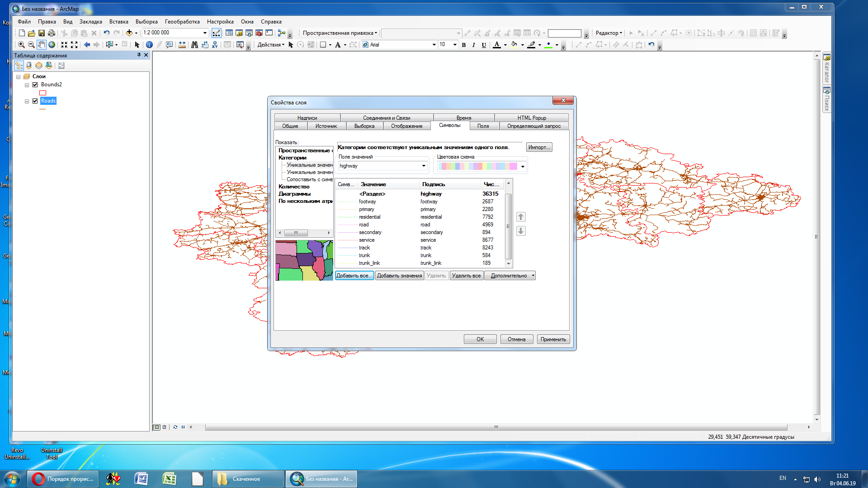Screen dimensions: 868x488
Task: Select the Zoom In tool
Action: click(21, 45)
